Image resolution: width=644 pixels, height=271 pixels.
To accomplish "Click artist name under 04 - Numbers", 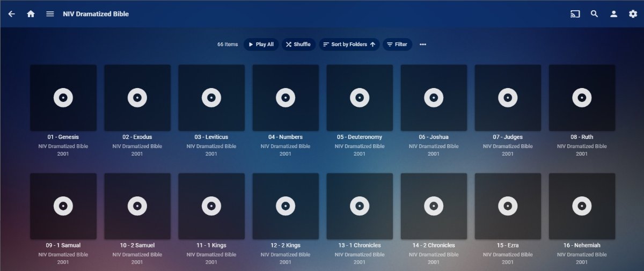I will tap(286, 146).
